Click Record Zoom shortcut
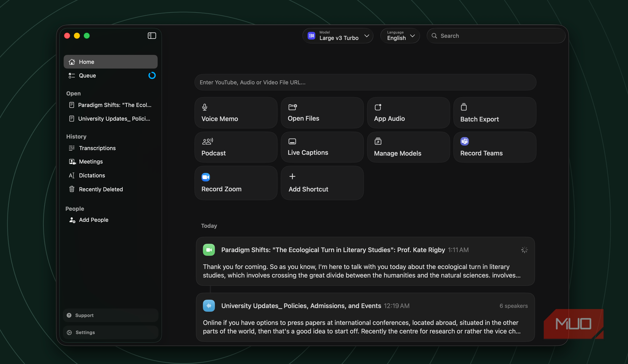Viewport: 628px width, 364px height. (x=236, y=183)
